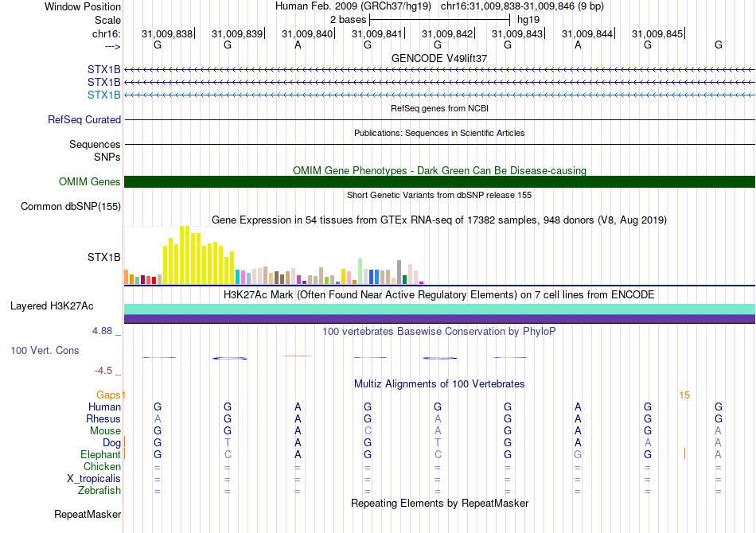The width and height of the screenshot is (756, 533).
Task: Click the dark green OMIM gene bar
Action: 439,181
